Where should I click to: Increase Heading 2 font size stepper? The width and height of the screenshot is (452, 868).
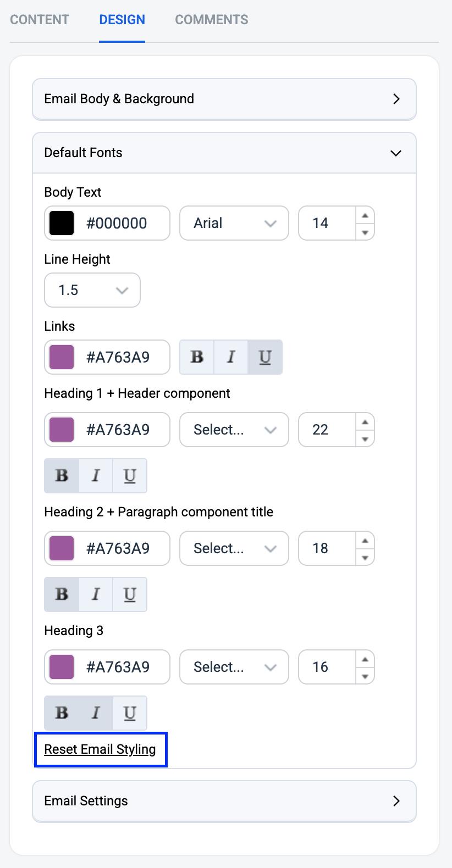(365, 541)
